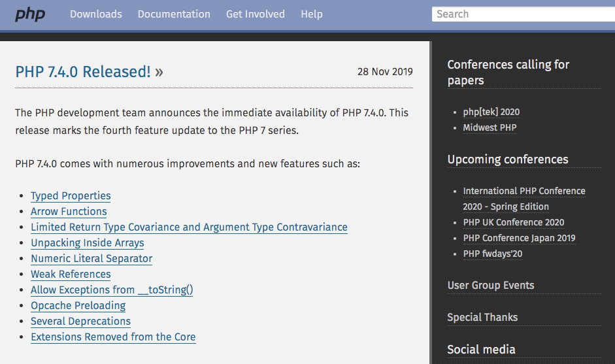Open the PHP 7.4.0 Released! headline
This screenshot has height=364, width=615.
83,72
